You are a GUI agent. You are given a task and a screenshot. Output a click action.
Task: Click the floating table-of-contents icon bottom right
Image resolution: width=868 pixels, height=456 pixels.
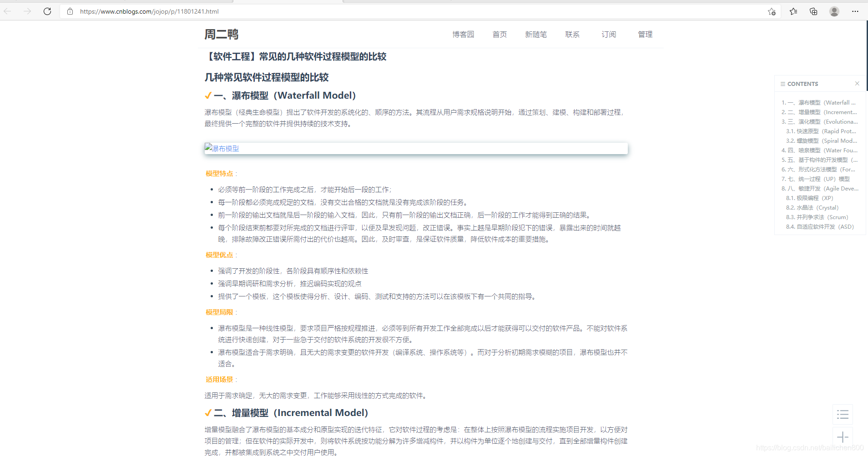[x=843, y=414]
